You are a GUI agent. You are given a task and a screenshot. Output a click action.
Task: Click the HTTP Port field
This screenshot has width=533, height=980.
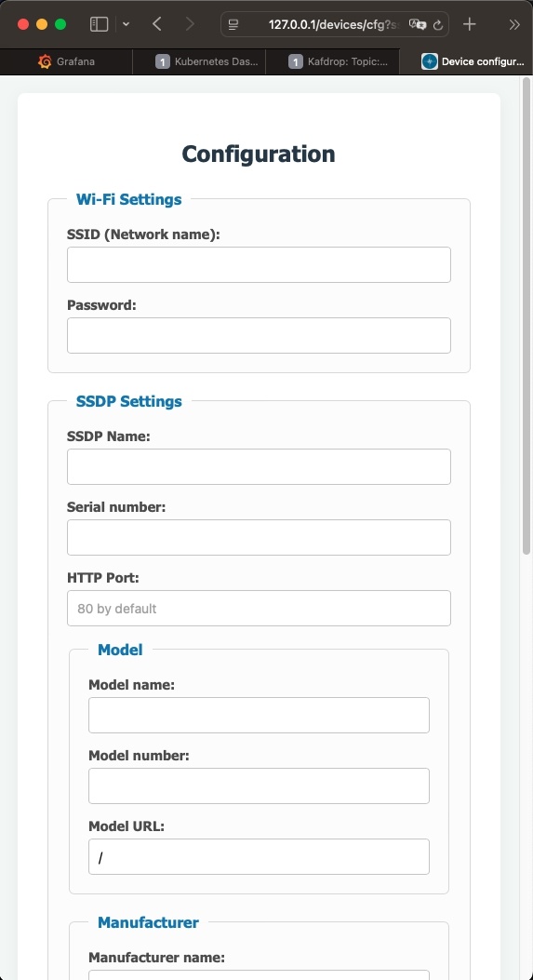pyautogui.click(x=259, y=608)
